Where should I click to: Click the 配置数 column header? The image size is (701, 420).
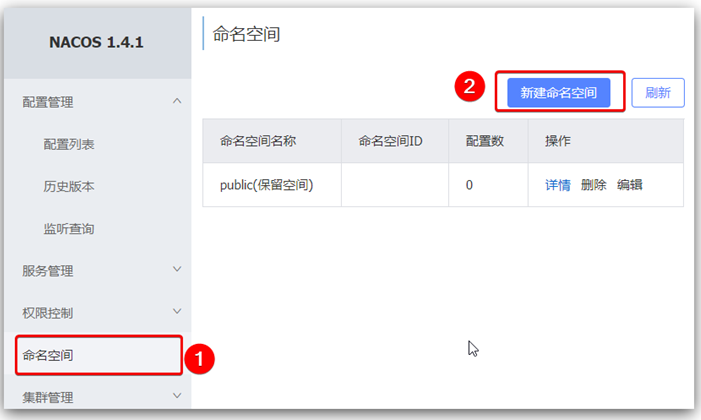(488, 141)
